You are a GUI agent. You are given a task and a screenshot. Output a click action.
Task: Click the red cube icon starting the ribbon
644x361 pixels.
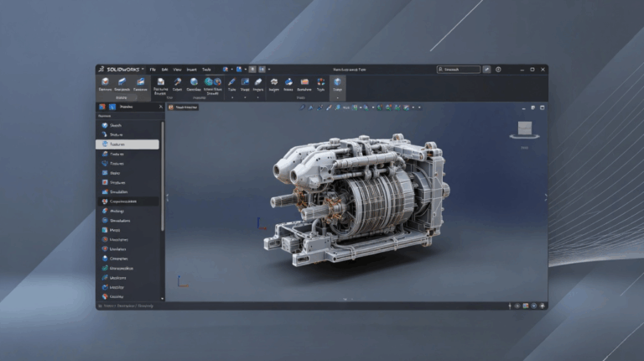click(105, 81)
